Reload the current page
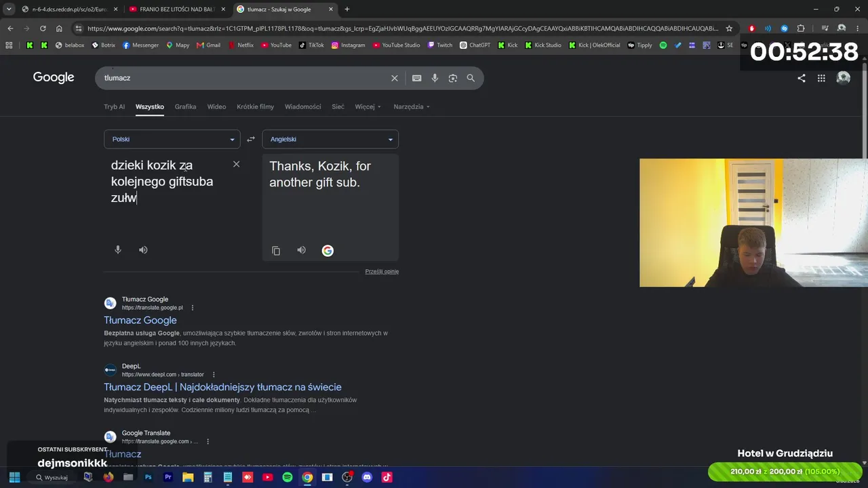This screenshot has height=488, width=868. pyautogui.click(x=43, y=28)
